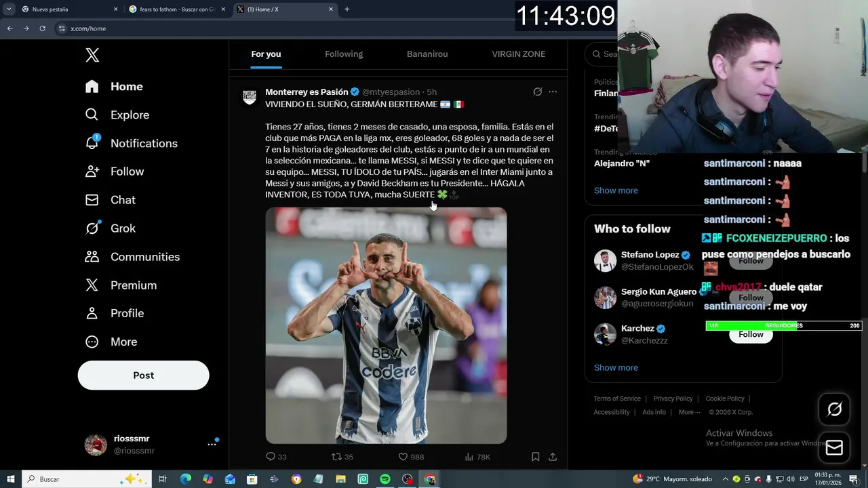Click Show more under trending topics

click(616, 190)
